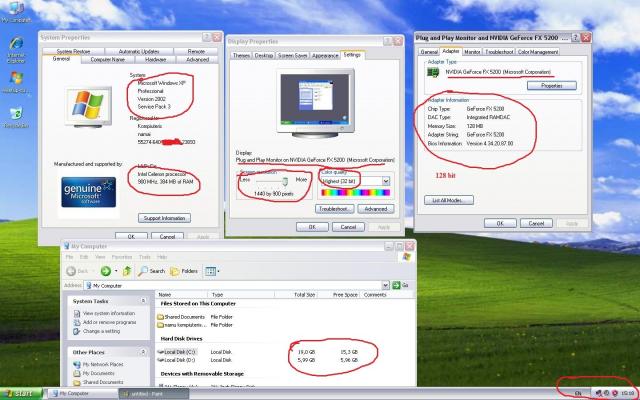
Task: Open Views menu icon in toolbar
Action: (210, 271)
